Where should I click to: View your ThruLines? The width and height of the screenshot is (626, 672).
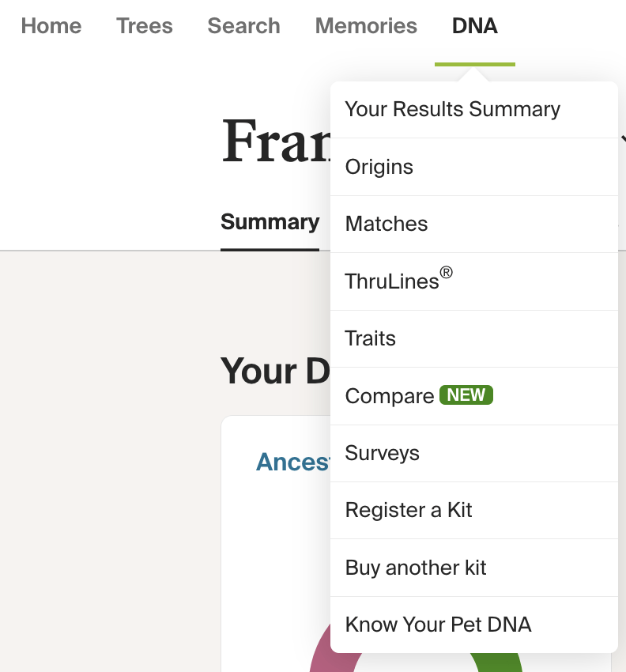pos(391,281)
